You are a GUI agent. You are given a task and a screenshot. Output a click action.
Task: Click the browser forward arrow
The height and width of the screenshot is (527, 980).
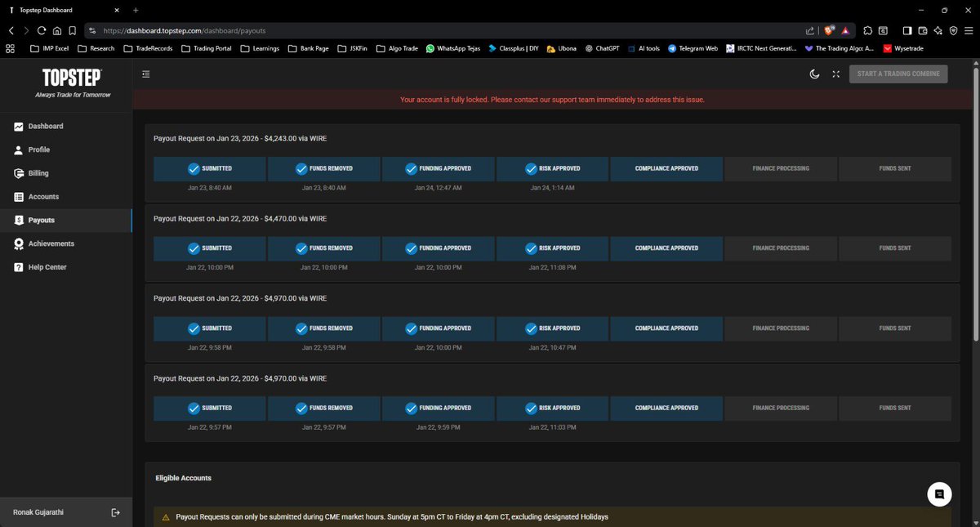(26, 30)
